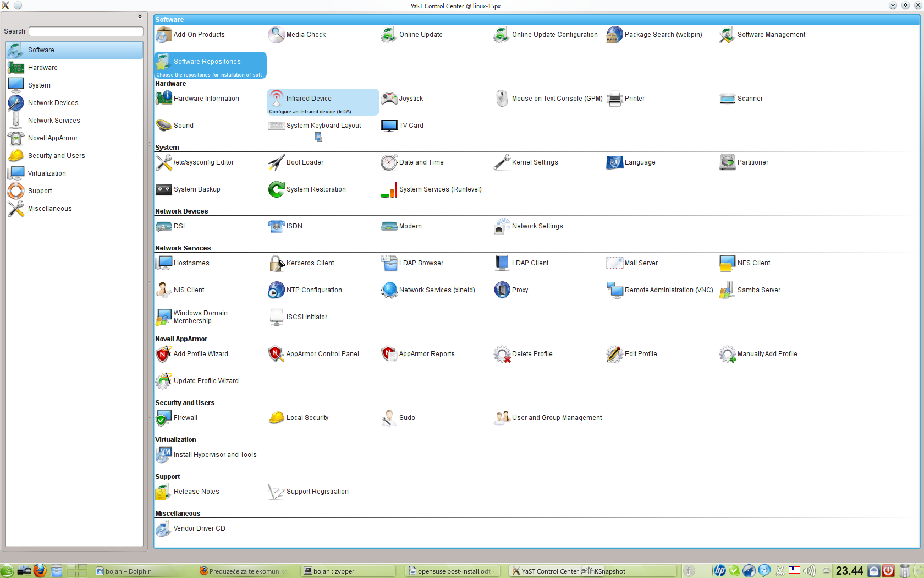Open the Language settings icon

(x=614, y=162)
